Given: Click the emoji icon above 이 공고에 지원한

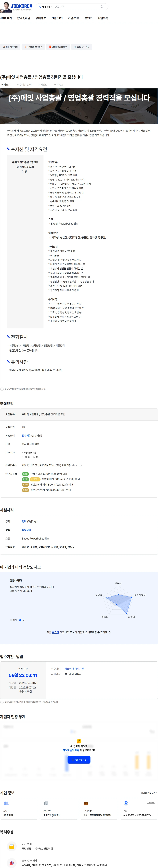Looking at the screenshot, I should [79, 741].
